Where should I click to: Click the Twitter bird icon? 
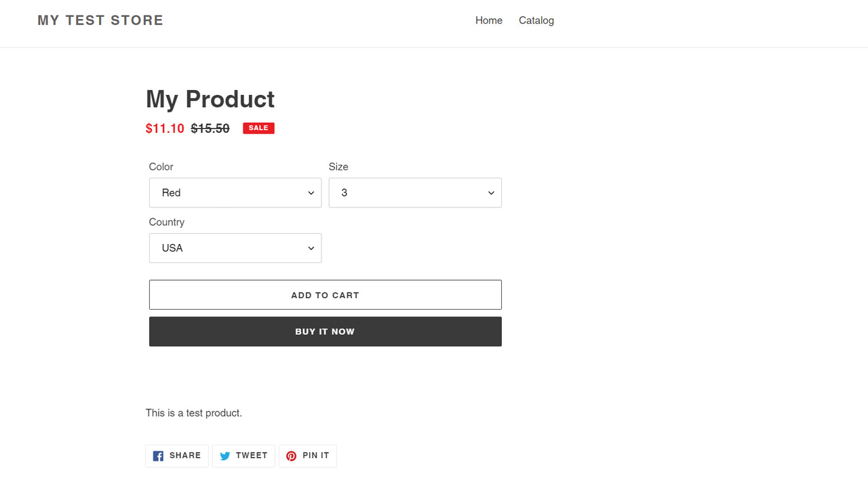click(x=224, y=455)
